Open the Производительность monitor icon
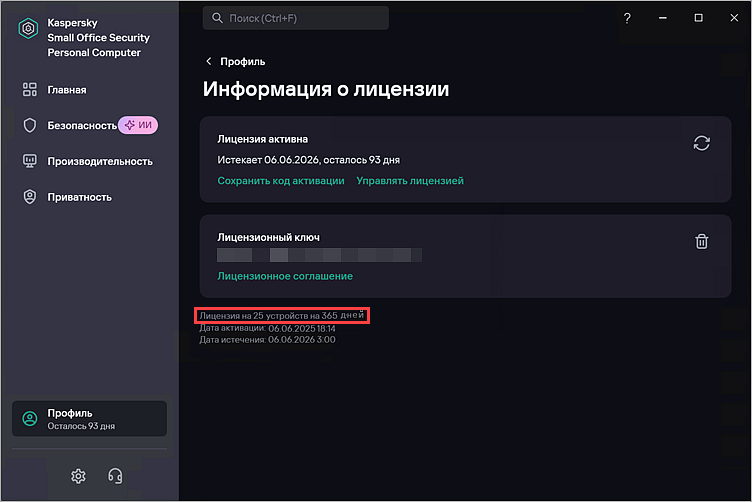752x502 pixels. (x=30, y=161)
